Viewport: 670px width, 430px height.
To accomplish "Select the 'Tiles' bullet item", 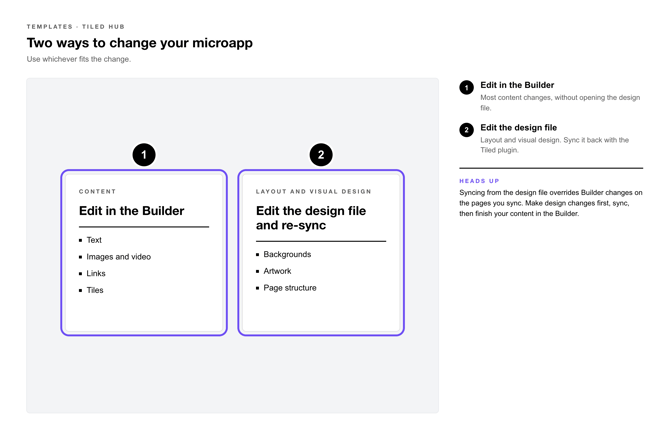I will click(x=95, y=290).
